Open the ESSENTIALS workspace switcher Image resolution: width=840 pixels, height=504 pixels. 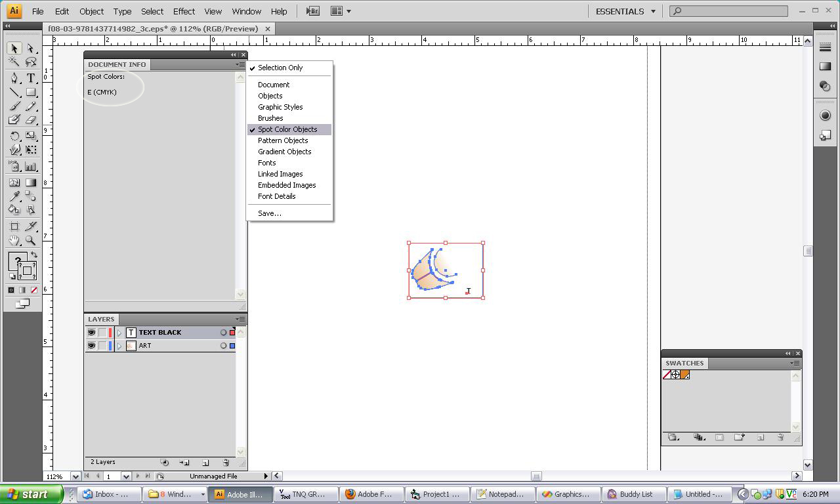(625, 11)
